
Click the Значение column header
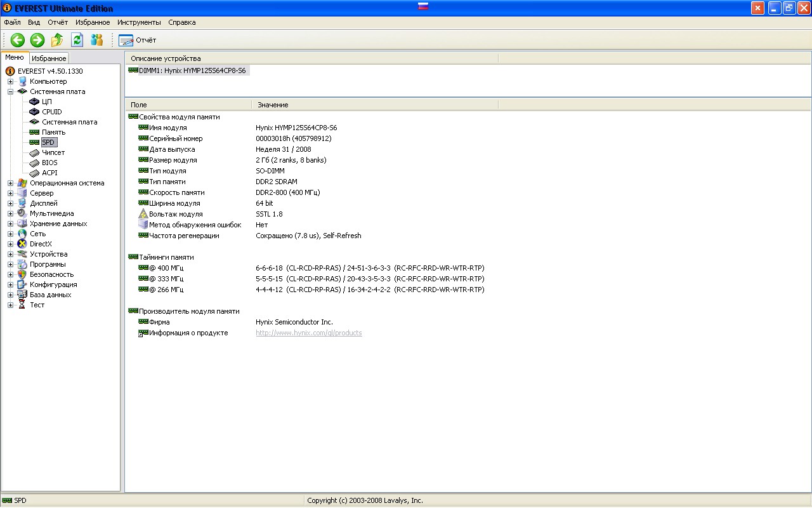(374, 105)
